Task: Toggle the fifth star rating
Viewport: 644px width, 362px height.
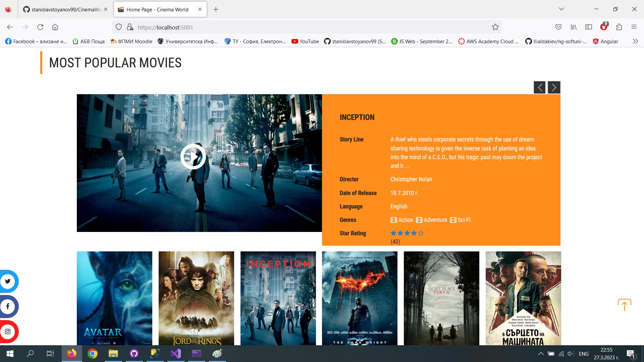Action: [421, 233]
